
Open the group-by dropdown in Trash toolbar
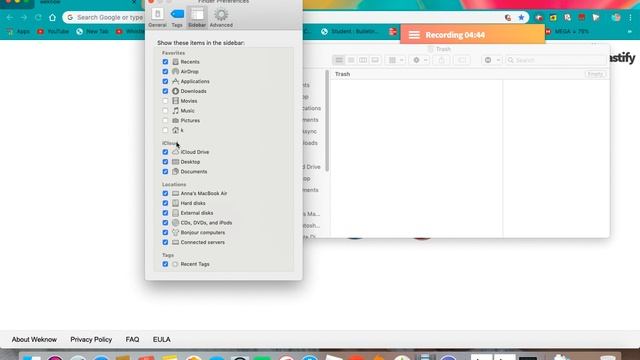[x=396, y=60]
